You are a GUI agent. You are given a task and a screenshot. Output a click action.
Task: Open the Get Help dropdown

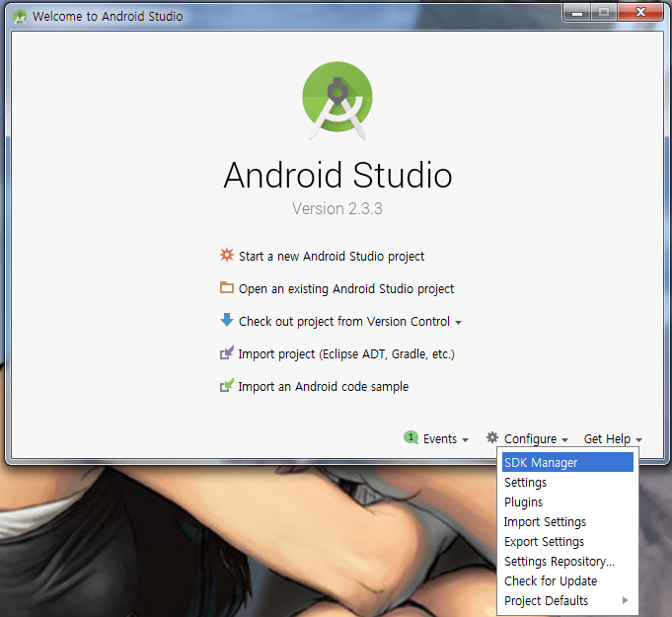click(613, 438)
